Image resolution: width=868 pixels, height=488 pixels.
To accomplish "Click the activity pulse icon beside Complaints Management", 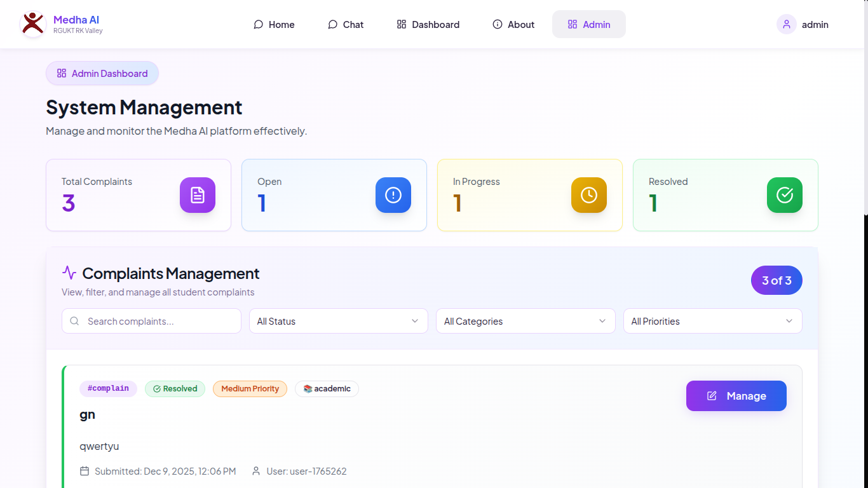I will tap(69, 273).
